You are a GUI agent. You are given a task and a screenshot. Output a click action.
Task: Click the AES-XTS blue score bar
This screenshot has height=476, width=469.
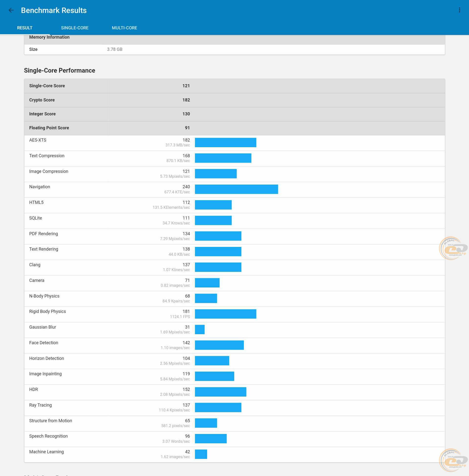click(x=225, y=142)
